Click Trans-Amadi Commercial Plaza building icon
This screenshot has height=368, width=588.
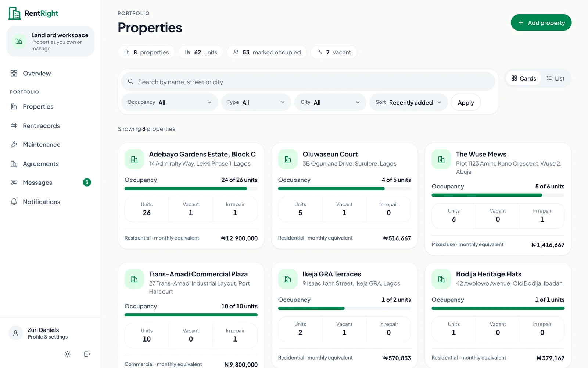[134, 279]
